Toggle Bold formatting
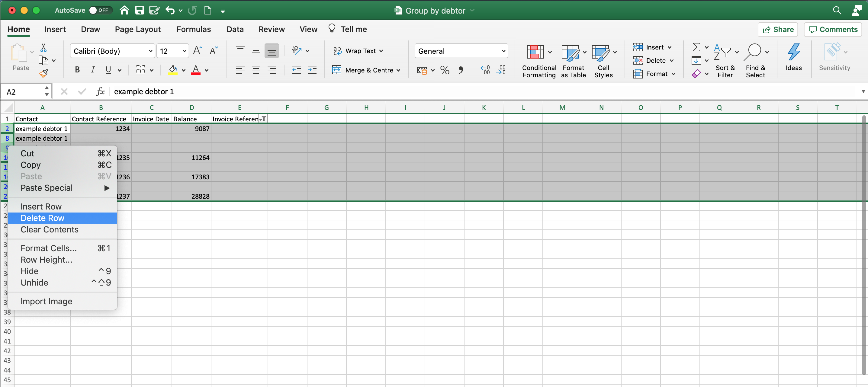 point(77,70)
